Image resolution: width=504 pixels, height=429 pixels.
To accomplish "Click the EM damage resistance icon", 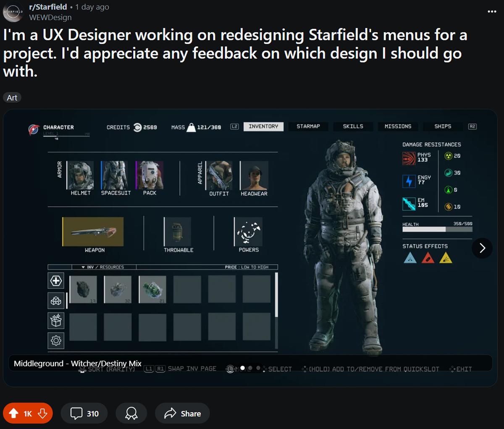I will [x=409, y=204].
